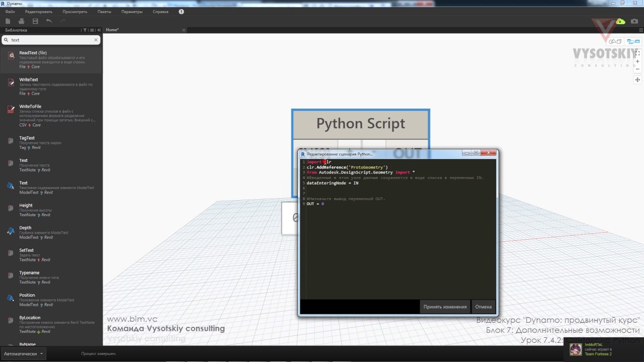Screen dimensions: 644x362
Task: Open the Автоматически run mode dropdown
Action: tap(23, 354)
